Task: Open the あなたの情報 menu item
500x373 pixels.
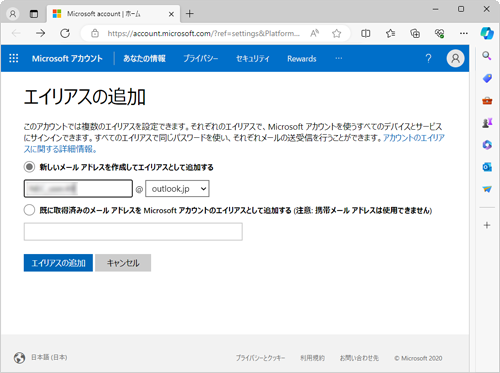Action: 144,59
